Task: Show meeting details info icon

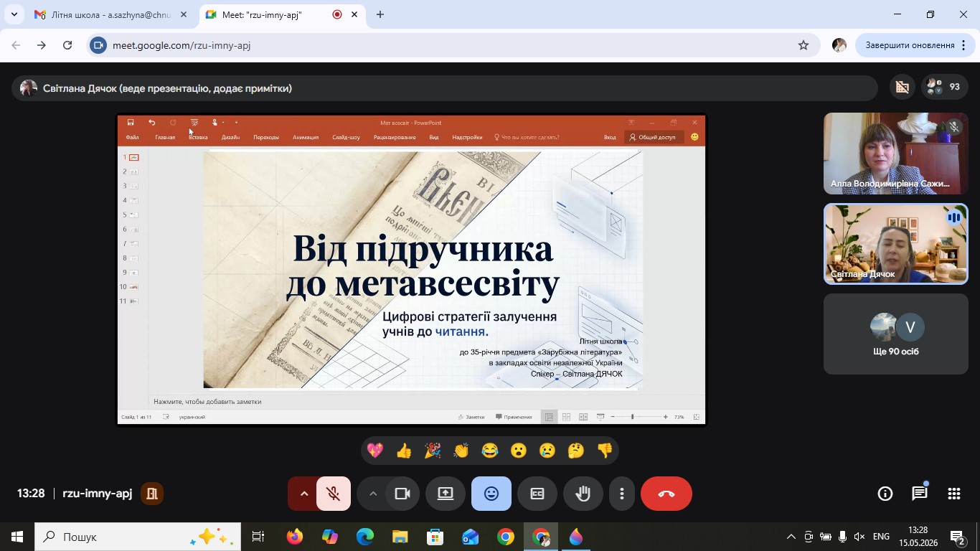Action: 885,494
